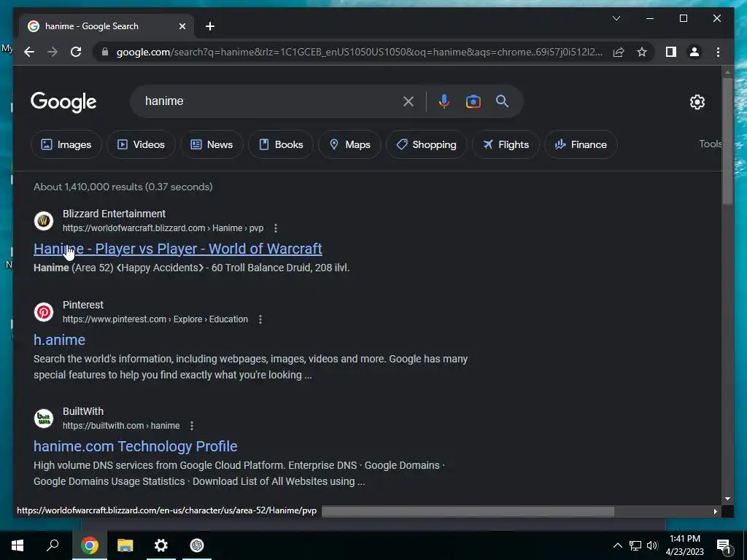The image size is (747, 560).
Task: Click the Blizzard Entertainment site name
Action: [115, 214]
